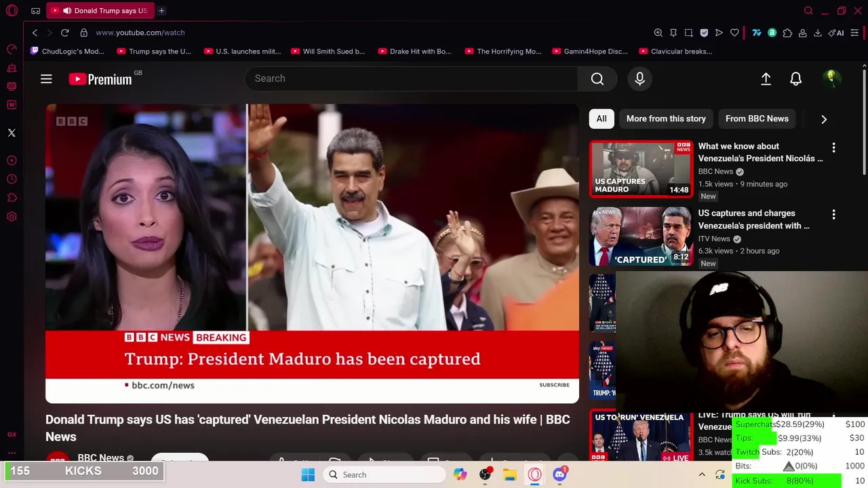Viewport: 868px width, 488px height.
Task: Go to YouTube Premium home logo
Action: click(100, 79)
